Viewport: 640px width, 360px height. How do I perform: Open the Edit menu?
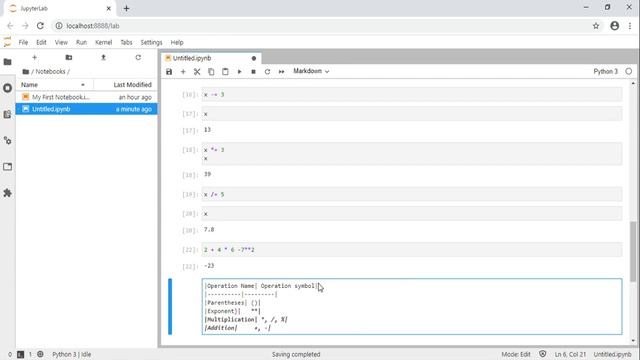pyautogui.click(x=41, y=42)
